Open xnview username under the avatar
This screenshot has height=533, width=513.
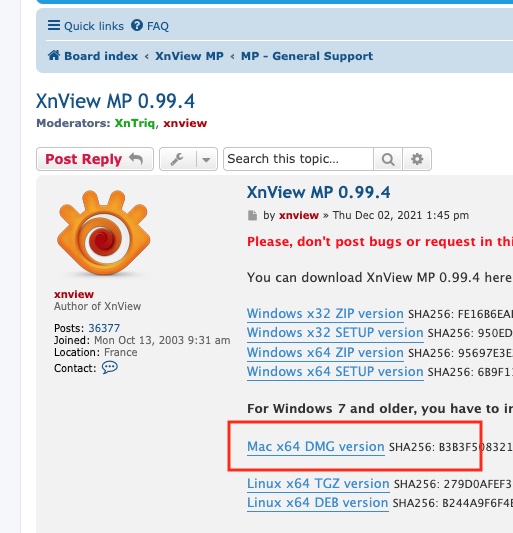click(x=74, y=294)
